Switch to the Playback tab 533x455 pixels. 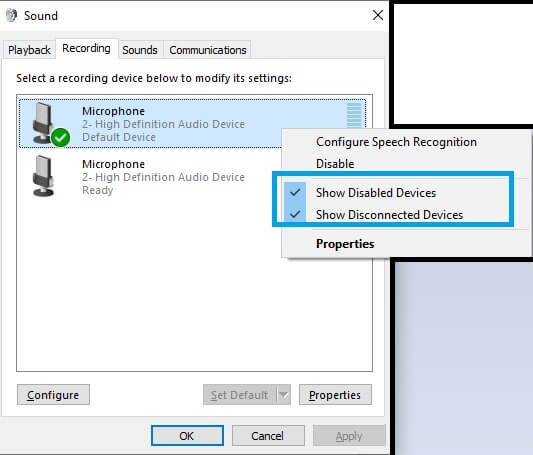[29, 50]
